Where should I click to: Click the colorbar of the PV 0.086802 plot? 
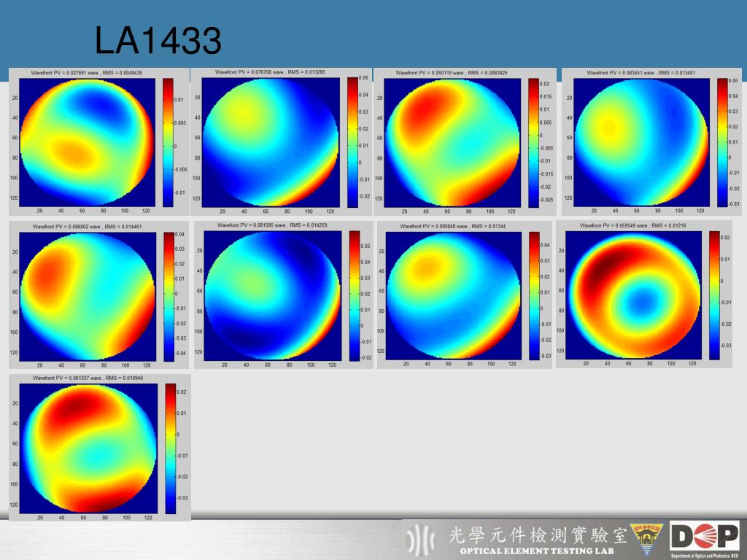tap(169, 296)
